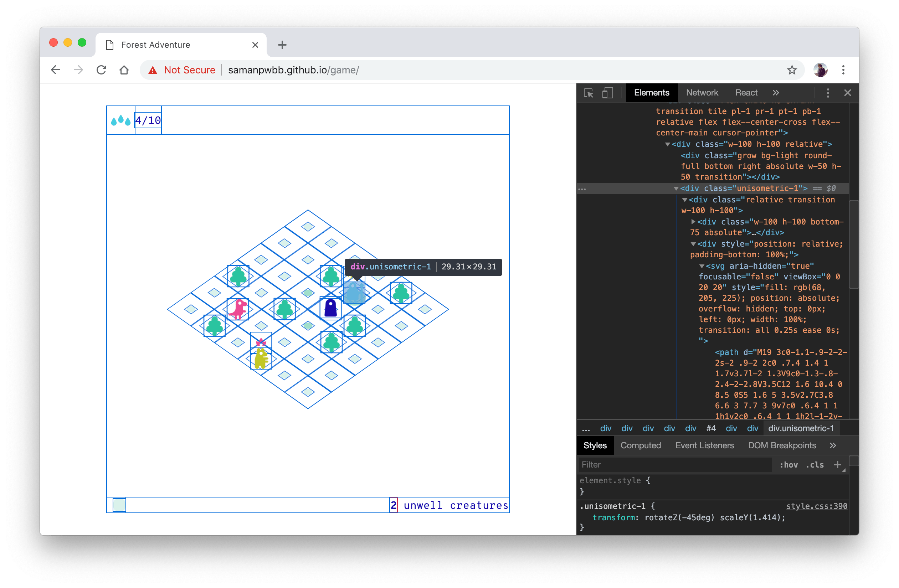Open the DOM Breakpoints sidebar tab
899x588 pixels.
[782, 445]
